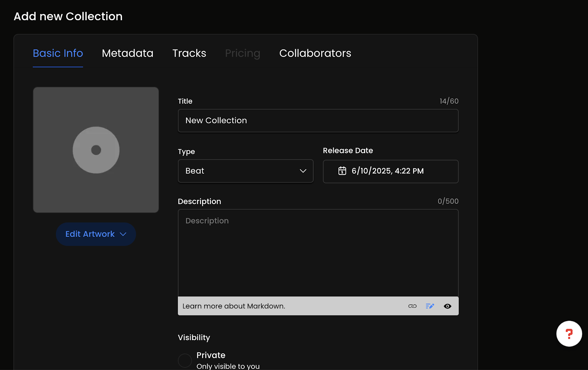Toggle the Markdown preview eye icon
The width and height of the screenshot is (588, 370).
[447, 306]
